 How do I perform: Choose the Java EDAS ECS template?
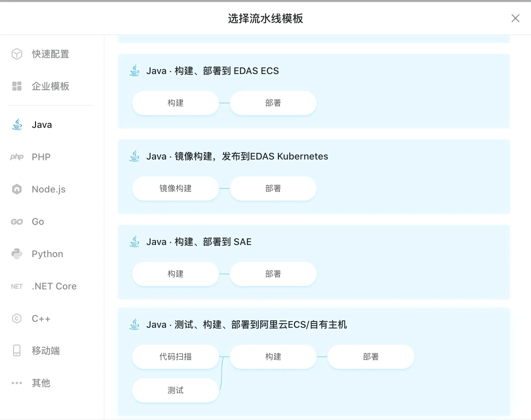pyautogui.click(x=212, y=71)
